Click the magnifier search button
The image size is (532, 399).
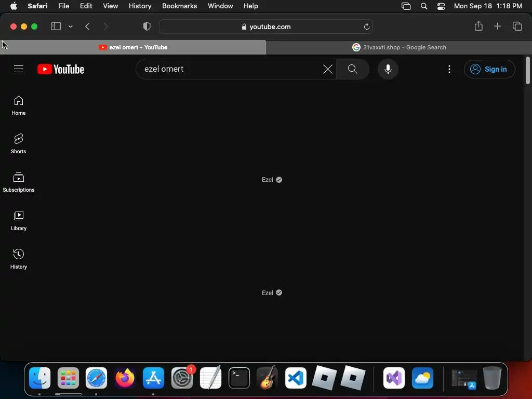pyautogui.click(x=353, y=69)
